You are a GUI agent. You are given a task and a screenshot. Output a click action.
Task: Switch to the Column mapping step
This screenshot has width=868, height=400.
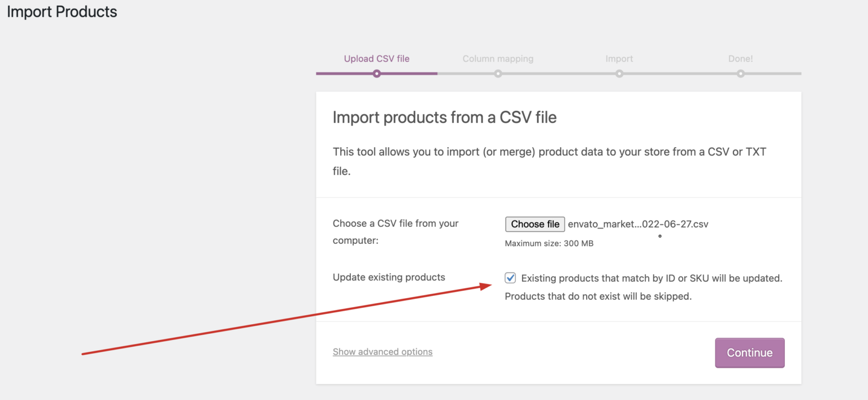coord(498,58)
